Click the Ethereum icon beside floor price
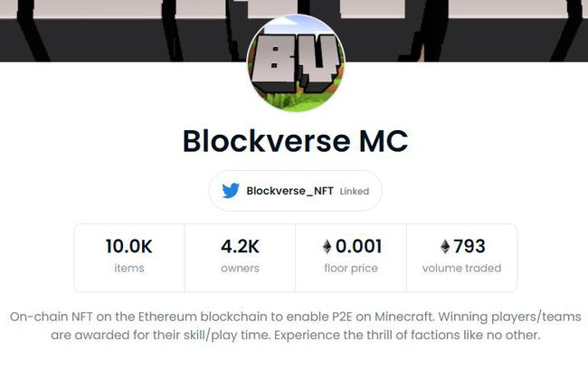 click(327, 247)
